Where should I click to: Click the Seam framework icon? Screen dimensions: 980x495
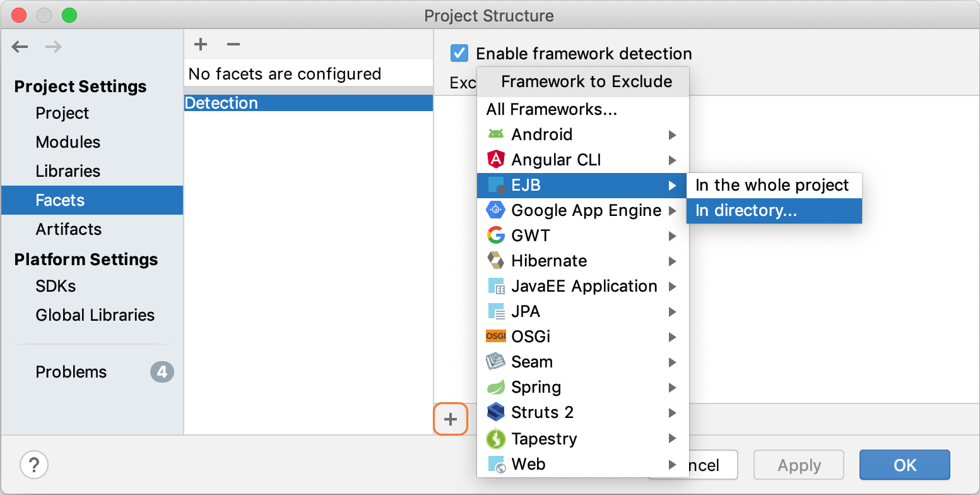496,362
